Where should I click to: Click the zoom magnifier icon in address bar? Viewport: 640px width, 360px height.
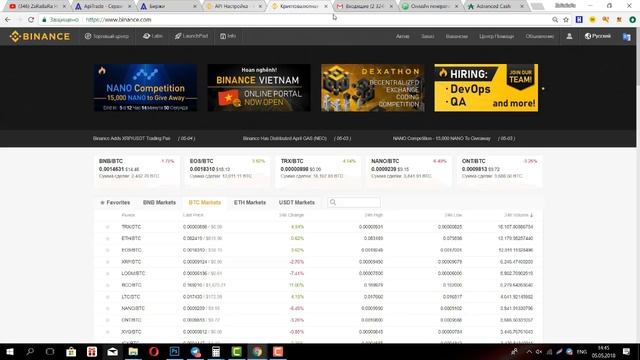[x=555, y=20]
